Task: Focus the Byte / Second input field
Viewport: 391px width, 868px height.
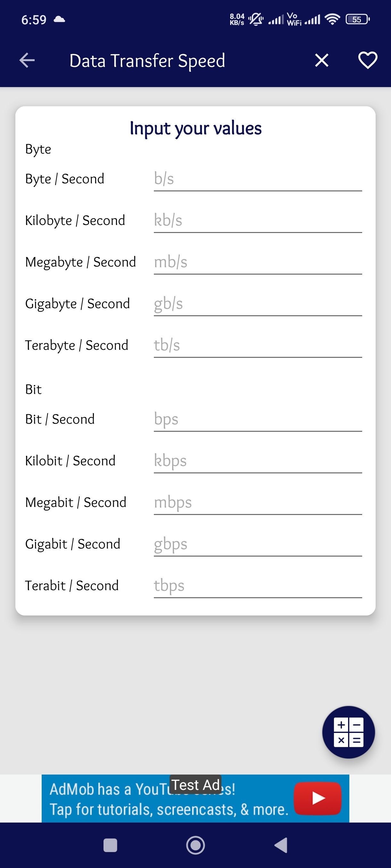Action: click(x=257, y=179)
